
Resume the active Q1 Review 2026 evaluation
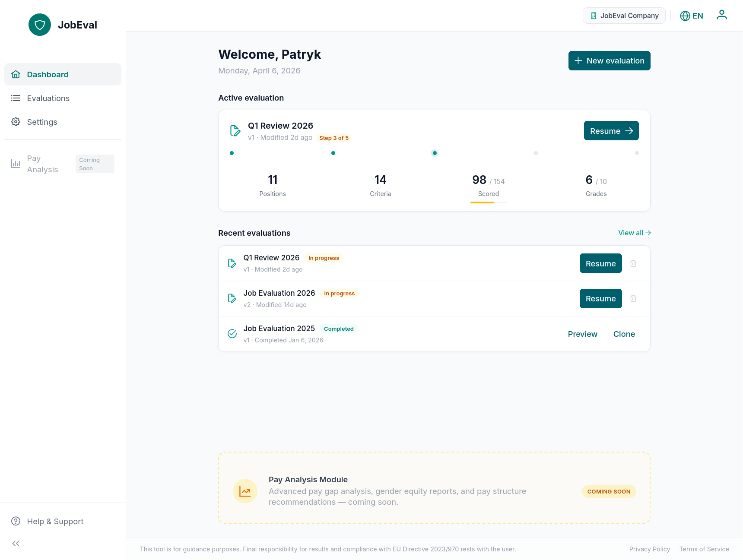tap(611, 130)
